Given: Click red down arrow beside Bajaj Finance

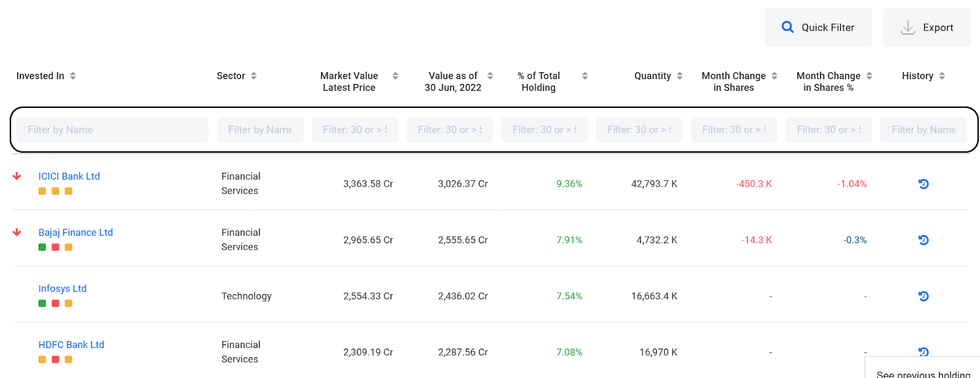Looking at the screenshot, I should [x=17, y=233].
